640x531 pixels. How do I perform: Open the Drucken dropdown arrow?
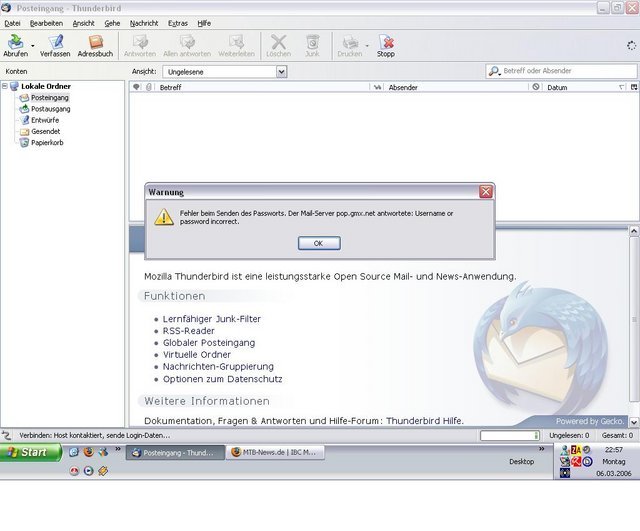(367, 46)
